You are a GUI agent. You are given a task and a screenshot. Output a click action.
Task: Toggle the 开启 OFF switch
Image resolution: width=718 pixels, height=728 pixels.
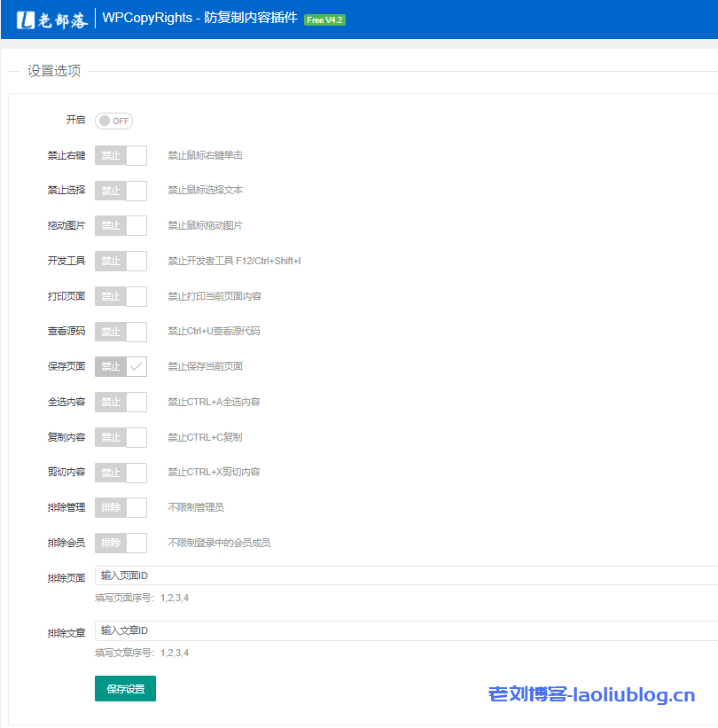pos(113,121)
